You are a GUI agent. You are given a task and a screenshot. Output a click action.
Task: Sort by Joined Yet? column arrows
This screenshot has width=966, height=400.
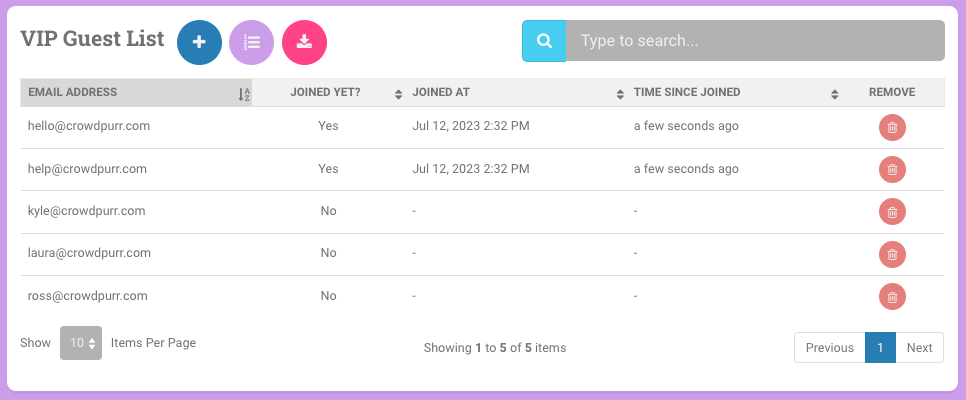tap(399, 94)
